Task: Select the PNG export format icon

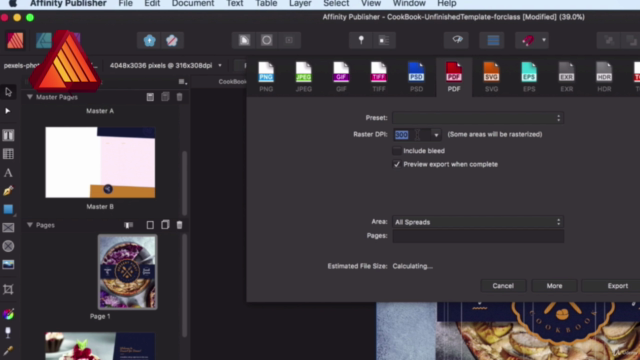Action: point(266,76)
